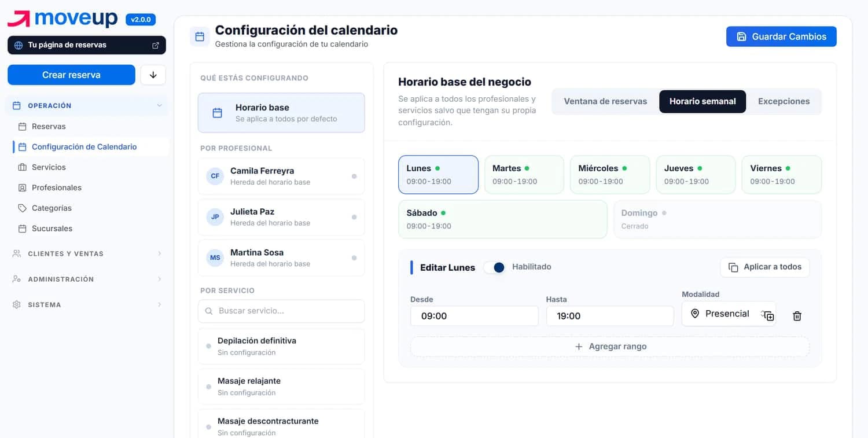Select the Domingo closed day card
Image resolution: width=868 pixels, height=438 pixels.
click(718, 219)
